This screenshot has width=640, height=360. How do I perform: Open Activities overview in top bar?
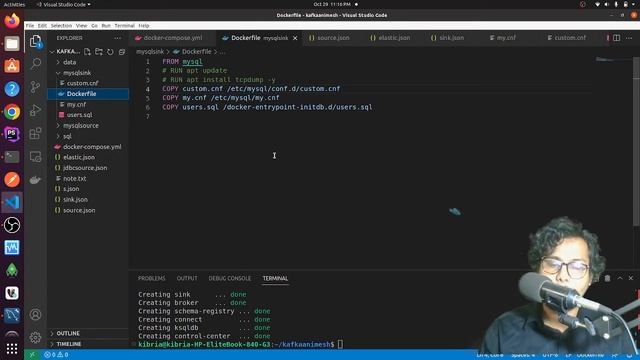click(x=14, y=4)
